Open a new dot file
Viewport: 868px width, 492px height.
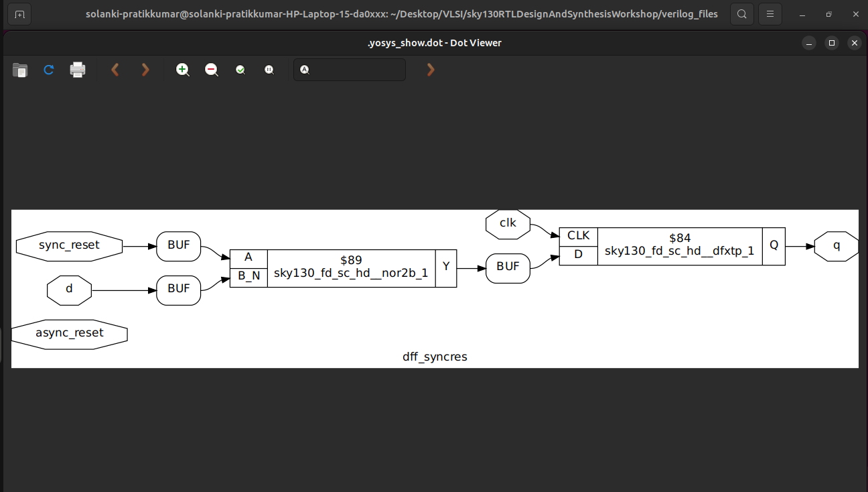click(19, 70)
